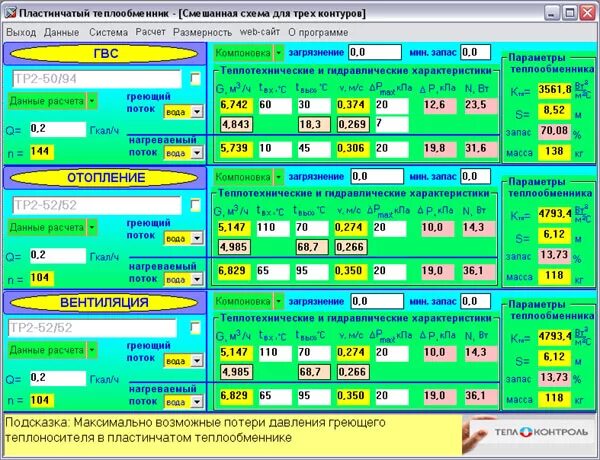Click ОТОПЛЕНИЕ heated outlet temperature field 95
The image size is (600, 460).
tap(312, 271)
